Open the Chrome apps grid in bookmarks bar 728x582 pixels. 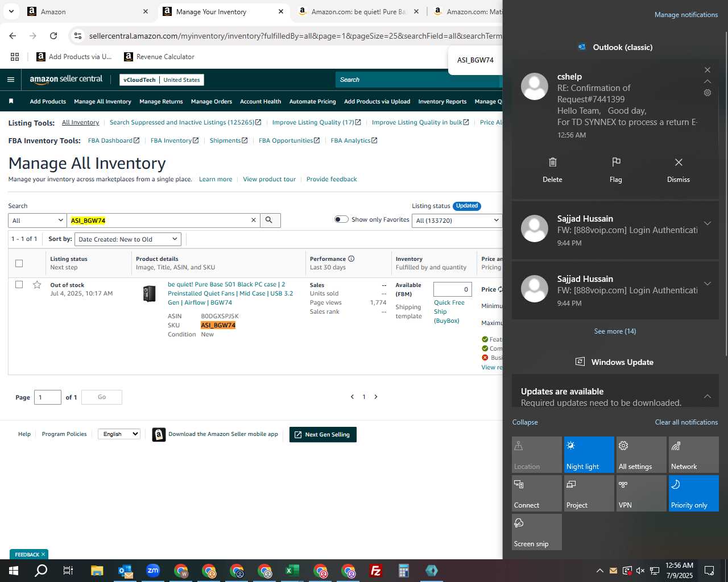(x=15, y=57)
